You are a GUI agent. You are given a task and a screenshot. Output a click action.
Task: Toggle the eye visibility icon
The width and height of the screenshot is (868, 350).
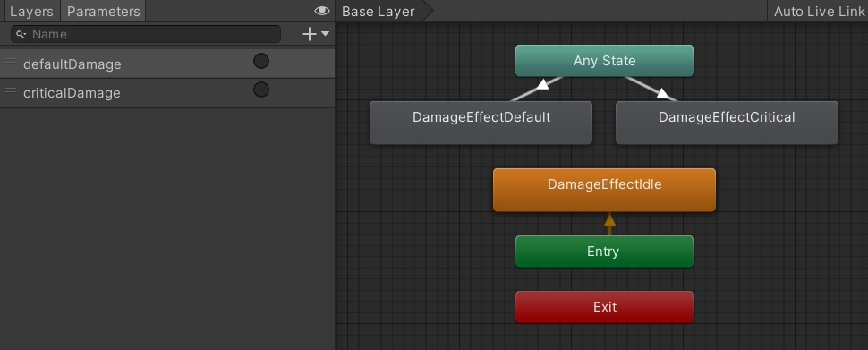(x=321, y=11)
